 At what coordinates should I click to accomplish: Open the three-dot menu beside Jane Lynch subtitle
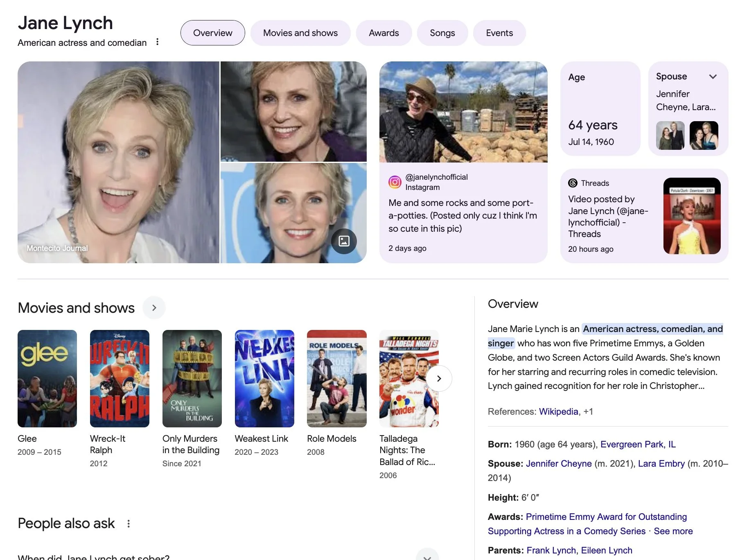pos(158,42)
